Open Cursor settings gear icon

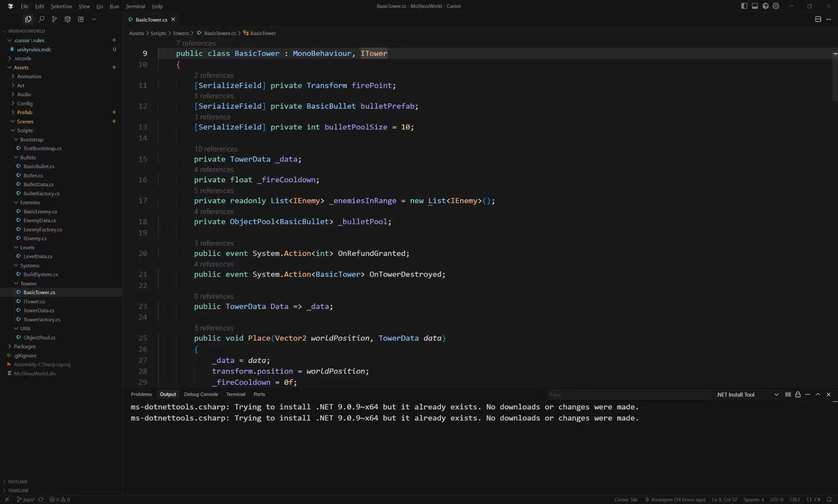[776, 6]
